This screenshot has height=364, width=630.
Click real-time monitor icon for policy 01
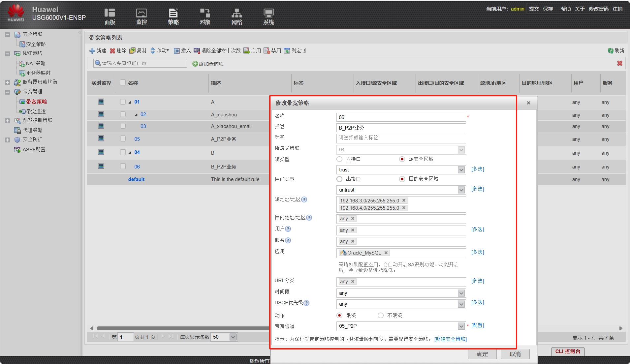101,102
